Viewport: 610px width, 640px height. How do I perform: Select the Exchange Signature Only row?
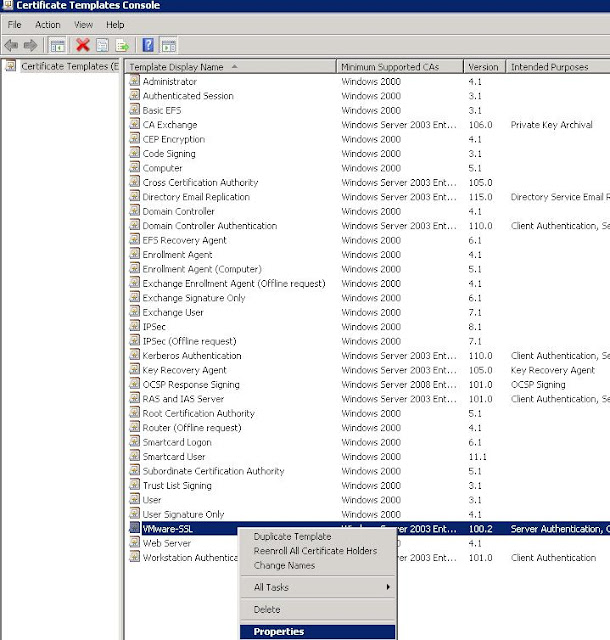367,298
